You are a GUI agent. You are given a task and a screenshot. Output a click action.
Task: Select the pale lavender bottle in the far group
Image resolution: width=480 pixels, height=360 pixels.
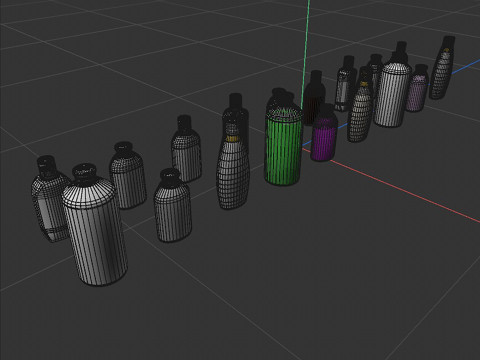417,88
